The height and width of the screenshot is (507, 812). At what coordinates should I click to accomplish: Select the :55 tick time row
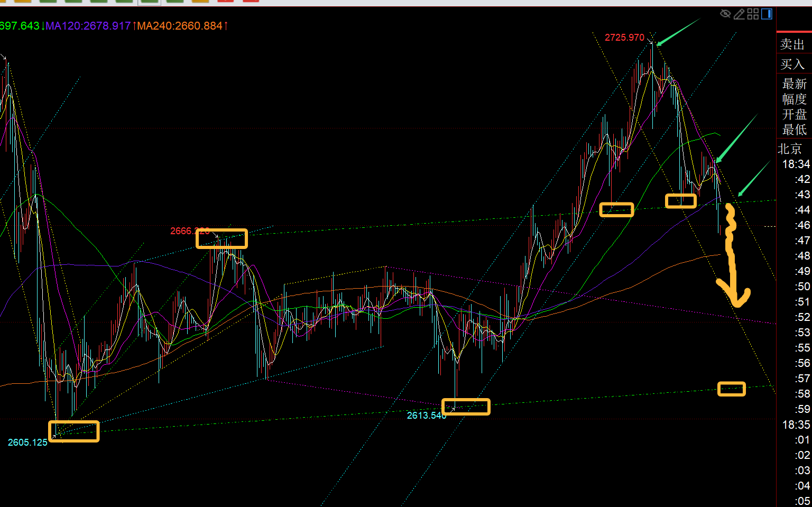click(x=802, y=348)
